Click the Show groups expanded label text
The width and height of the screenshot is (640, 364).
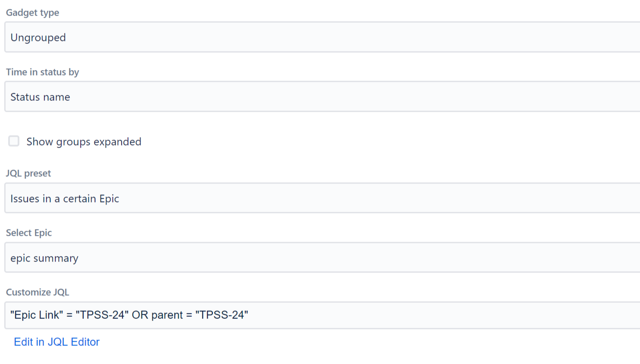(x=84, y=142)
